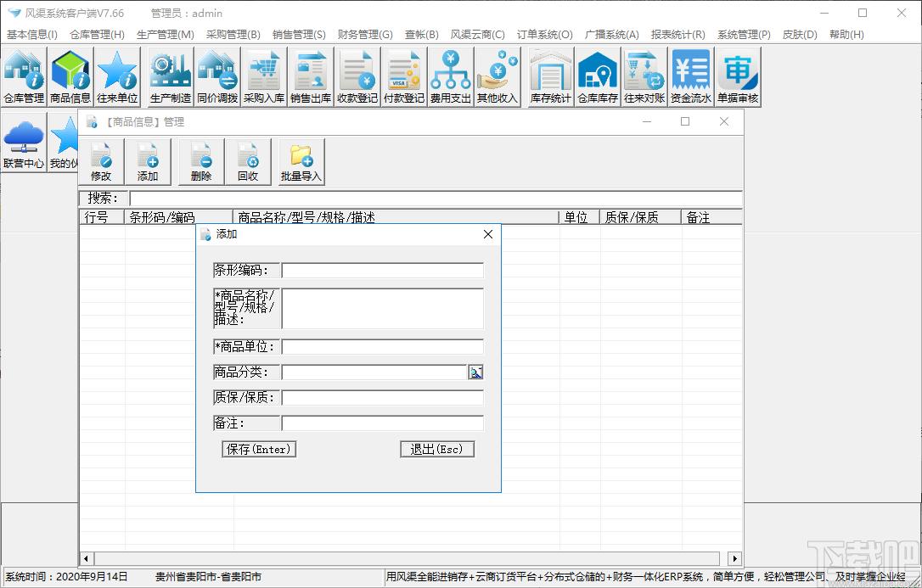Open 资金流水 toolbar icon
This screenshot has height=588, width=922.
(691, 77)
